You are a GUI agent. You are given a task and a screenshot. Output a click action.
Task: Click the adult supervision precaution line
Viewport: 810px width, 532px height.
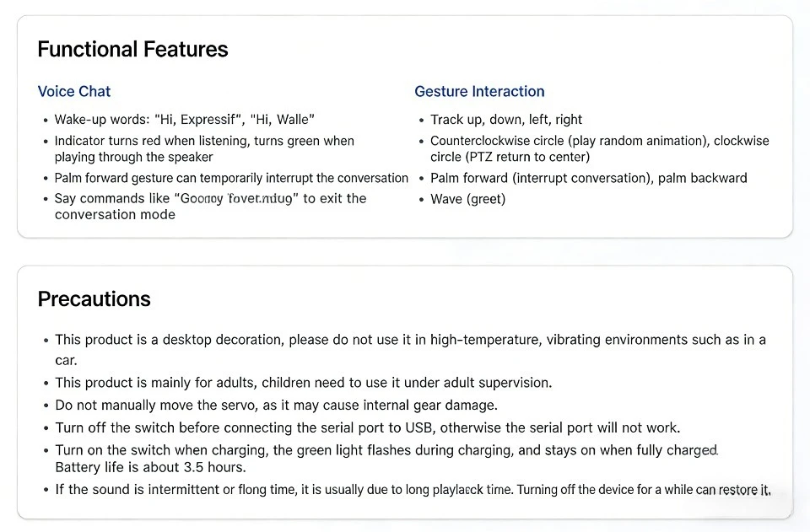(304, 383)
